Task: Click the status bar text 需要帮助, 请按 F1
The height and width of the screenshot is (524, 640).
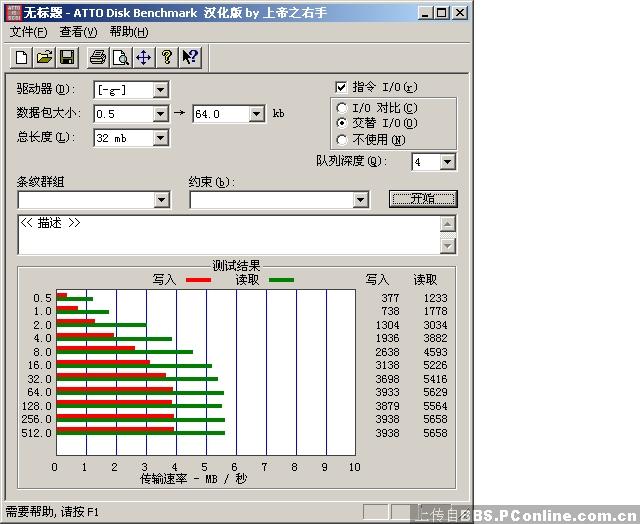Action: (x=52, y=512)
